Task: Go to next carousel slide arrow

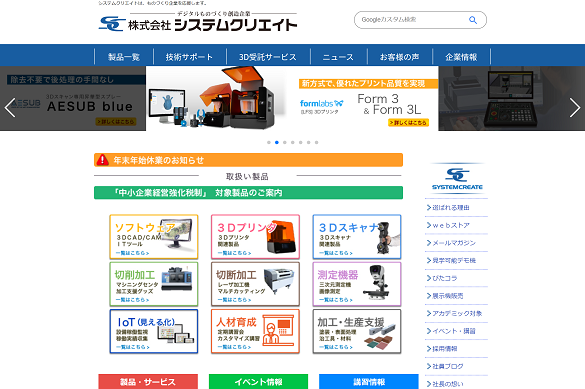Action: 575,107
